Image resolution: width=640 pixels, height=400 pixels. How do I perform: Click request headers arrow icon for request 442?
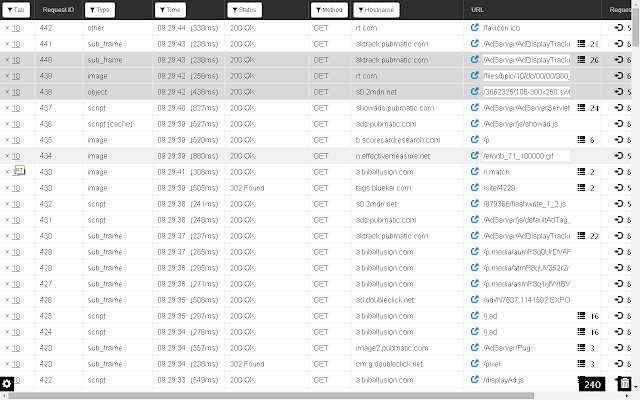pyautogui.click(x=619, y=27)
